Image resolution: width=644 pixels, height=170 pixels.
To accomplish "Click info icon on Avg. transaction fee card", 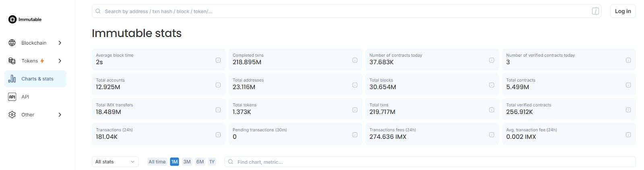I will point(628,135).
